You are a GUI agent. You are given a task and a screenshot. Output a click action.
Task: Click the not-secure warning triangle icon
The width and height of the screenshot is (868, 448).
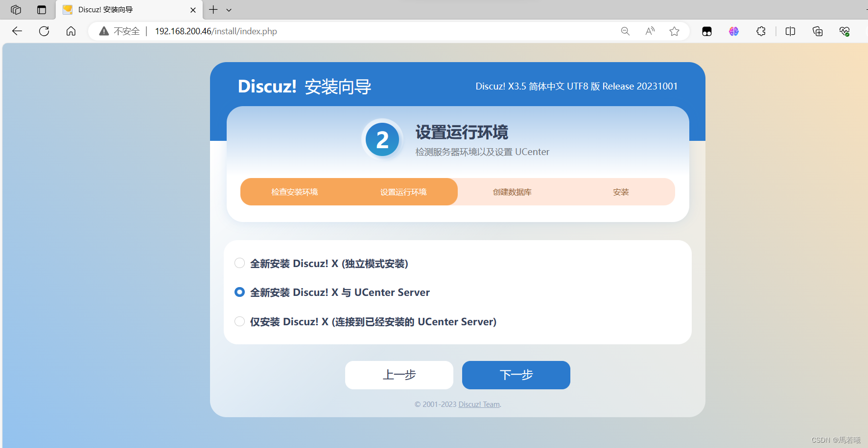pyautogui.click(x=104, y=31)
